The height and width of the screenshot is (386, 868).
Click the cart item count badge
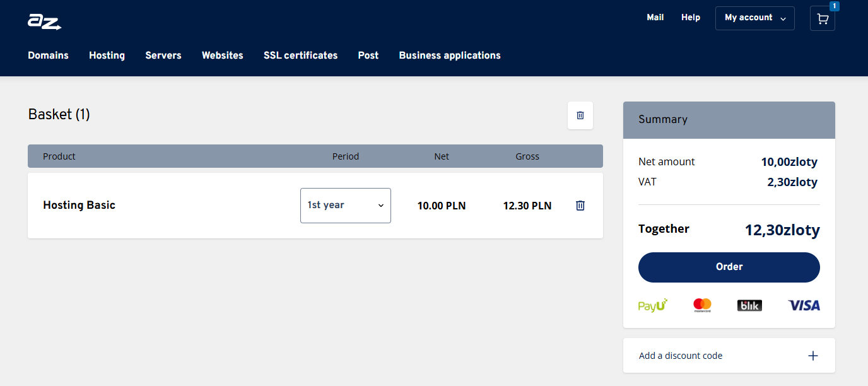tap(835, 6)
